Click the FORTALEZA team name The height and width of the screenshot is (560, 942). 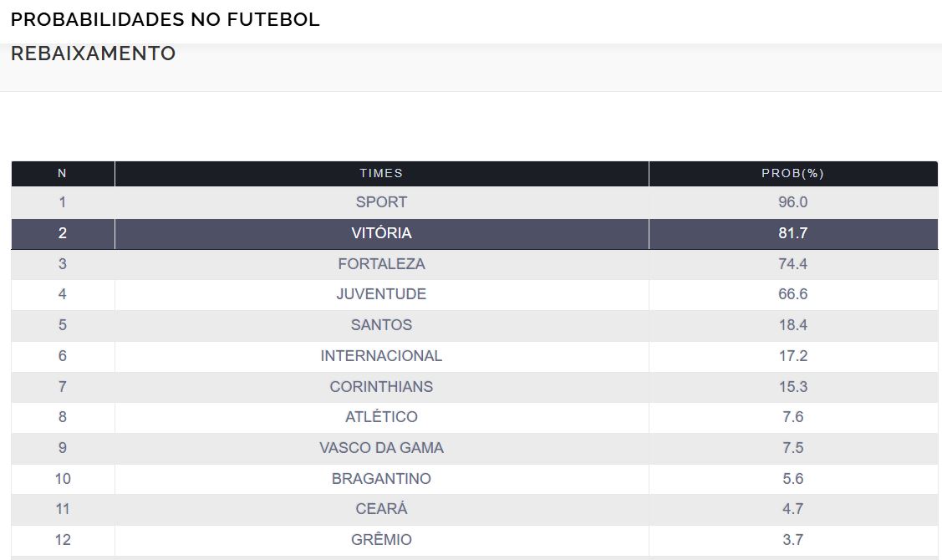(x=381, y=264)
